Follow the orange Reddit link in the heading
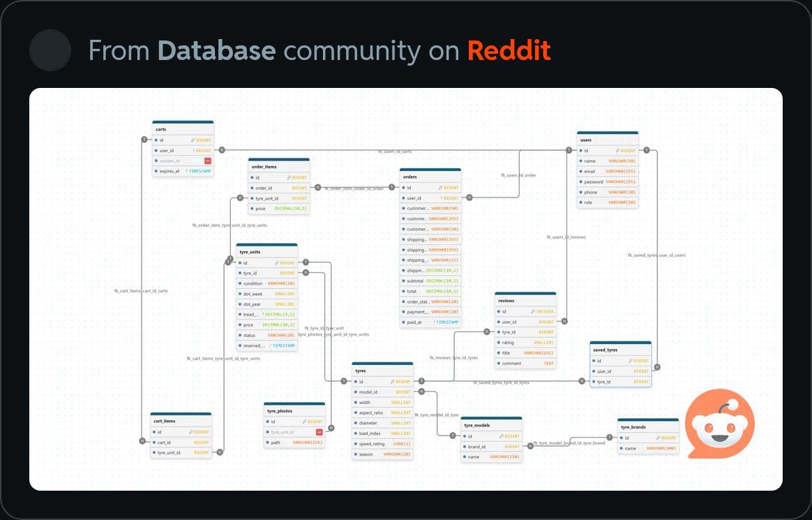Screen dimensions: 812x520 click(509, 50)
